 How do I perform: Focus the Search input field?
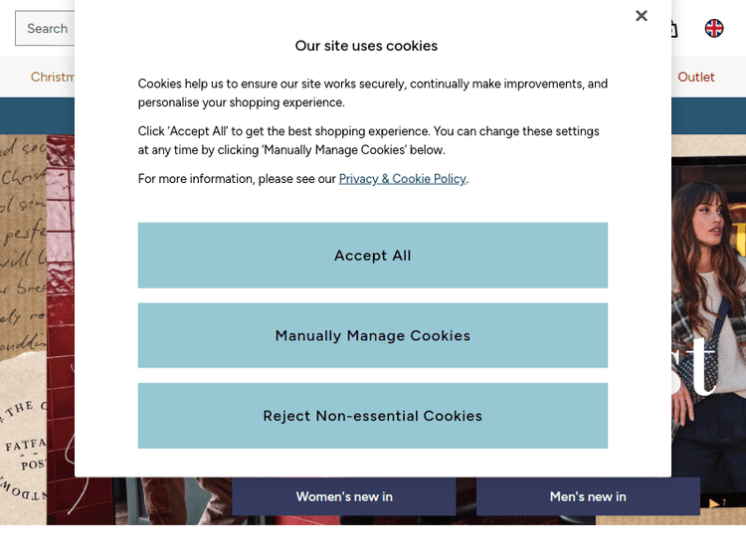[45, 28]
